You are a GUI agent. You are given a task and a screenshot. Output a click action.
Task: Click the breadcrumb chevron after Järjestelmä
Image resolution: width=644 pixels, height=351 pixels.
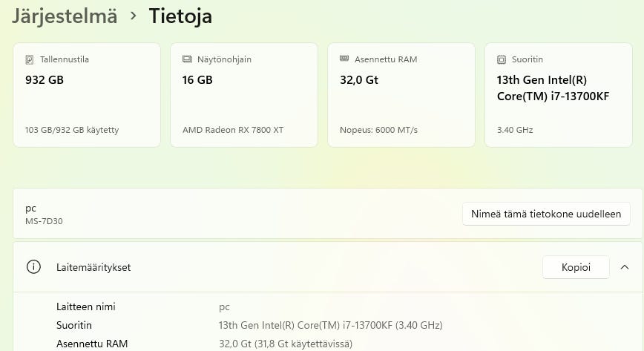[134, 16]
